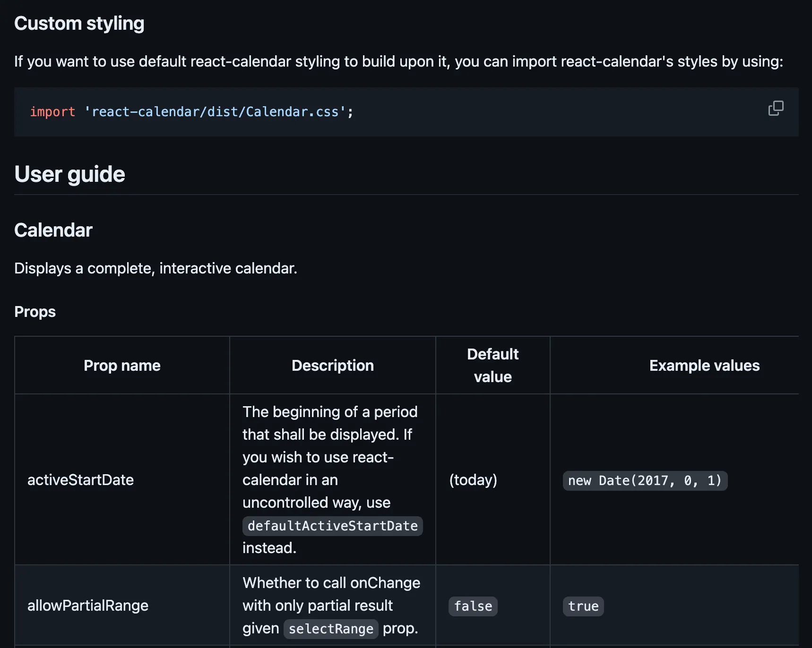The height and width of the screenshot is (648, 812).
Task: Click the 'true' example value code
Action: (x=583, y=606)
